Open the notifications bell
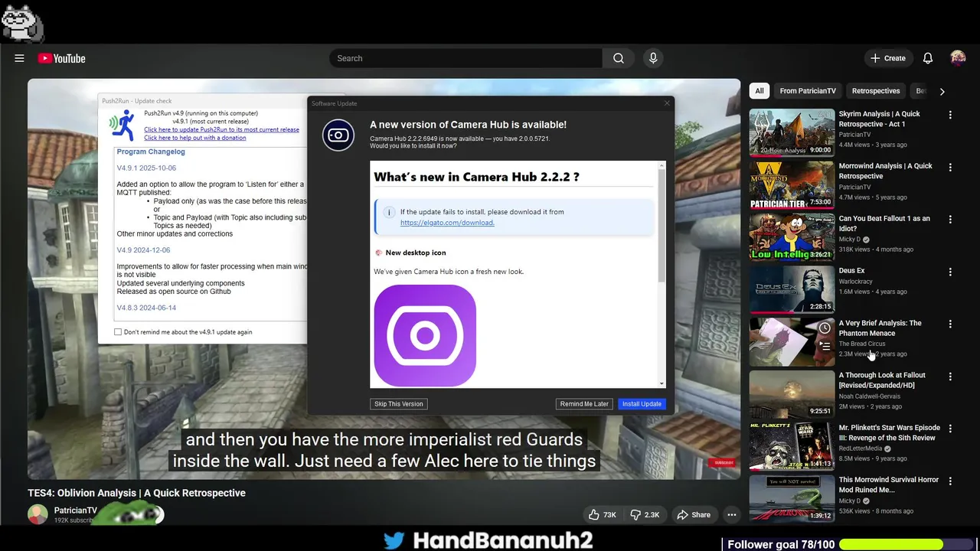The image size is (980, 551). click(x=928, y=58)
